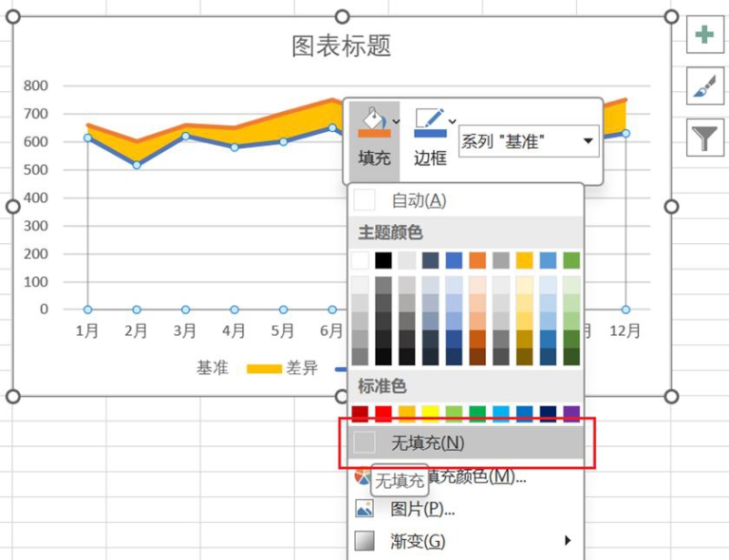Image resolution: width=729 pixels, height=560 pixels.
Task: Pick the orange theme color swatch
Action: [477, 261]
